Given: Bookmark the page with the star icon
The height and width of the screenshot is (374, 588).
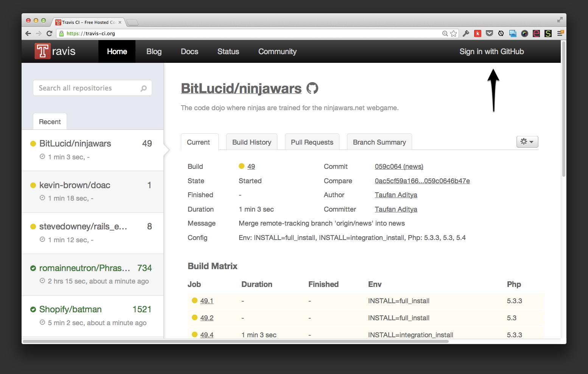Looking at the screenshot, I should 454,33.
